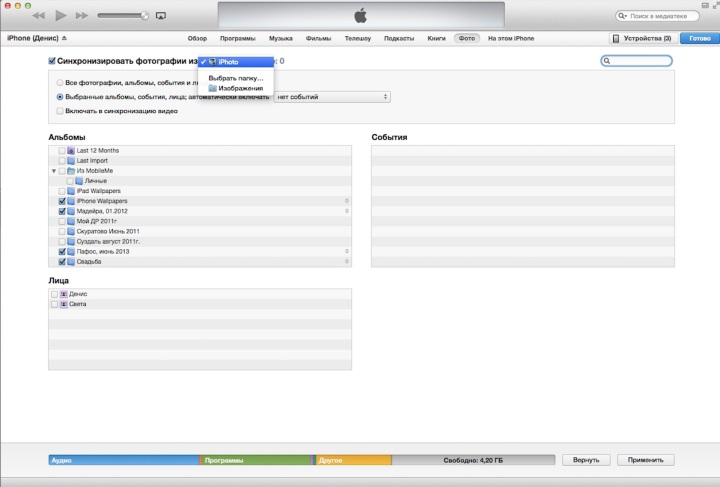Skip to the previous track
Viewport: 720px width, 487px height.
pyautogui.click(x=38, y=17)
